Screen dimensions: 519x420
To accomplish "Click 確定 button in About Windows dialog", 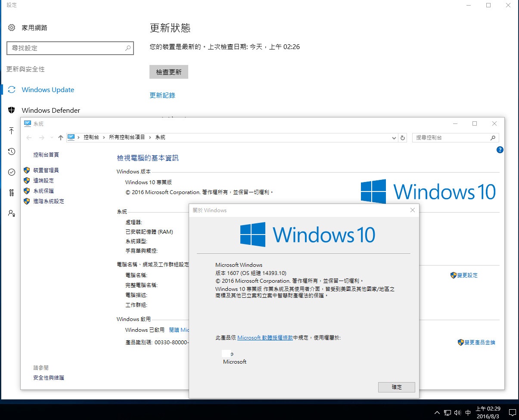I will tap(397, 387).
